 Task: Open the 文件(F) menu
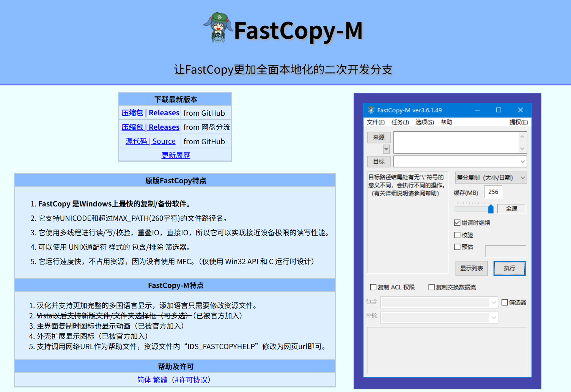(376, 122)
